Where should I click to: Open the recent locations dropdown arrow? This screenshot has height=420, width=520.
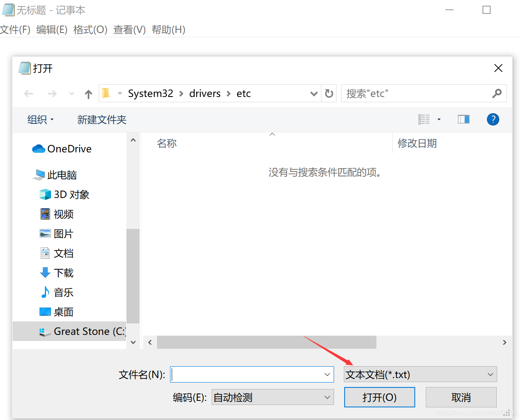pyautogui.click(x=72, y=94)
